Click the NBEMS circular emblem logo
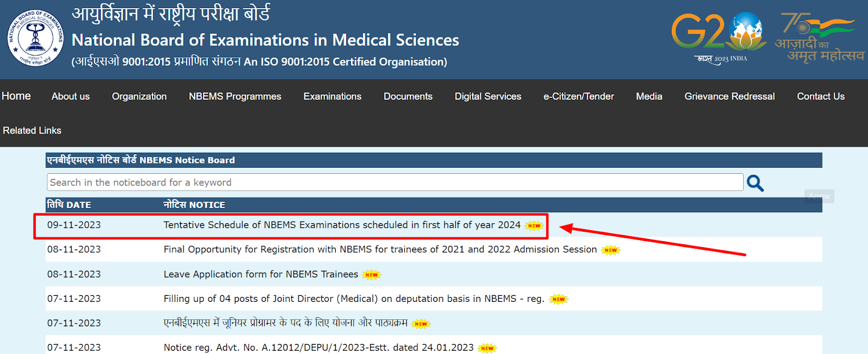Viewport: 868px width, 354px height. tap(36, 38)
